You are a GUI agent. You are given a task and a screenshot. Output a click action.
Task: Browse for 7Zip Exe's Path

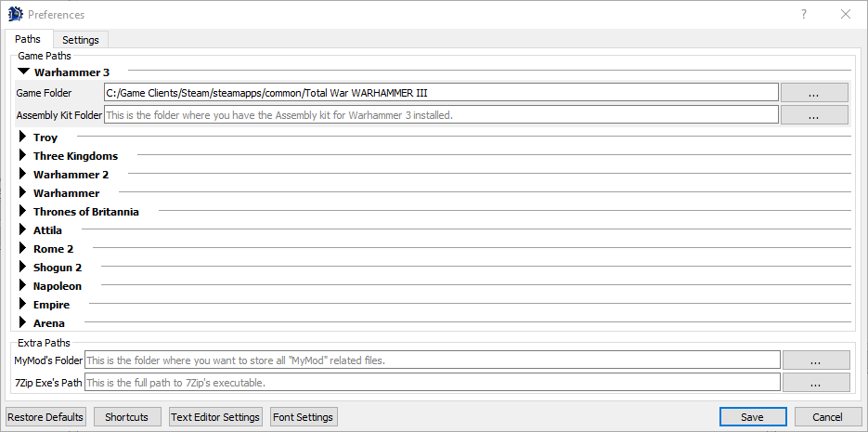click(x=816, y=382)
